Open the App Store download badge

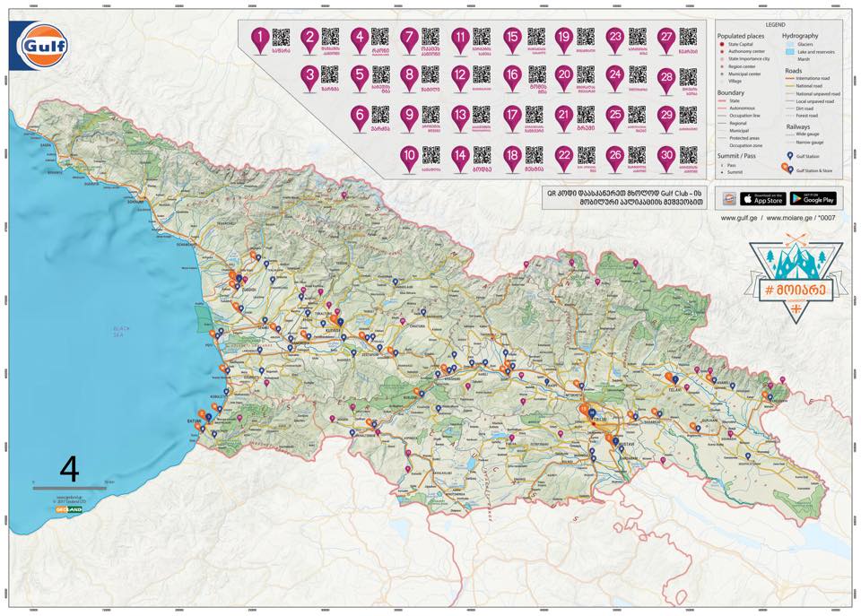[x=762, y=199]
